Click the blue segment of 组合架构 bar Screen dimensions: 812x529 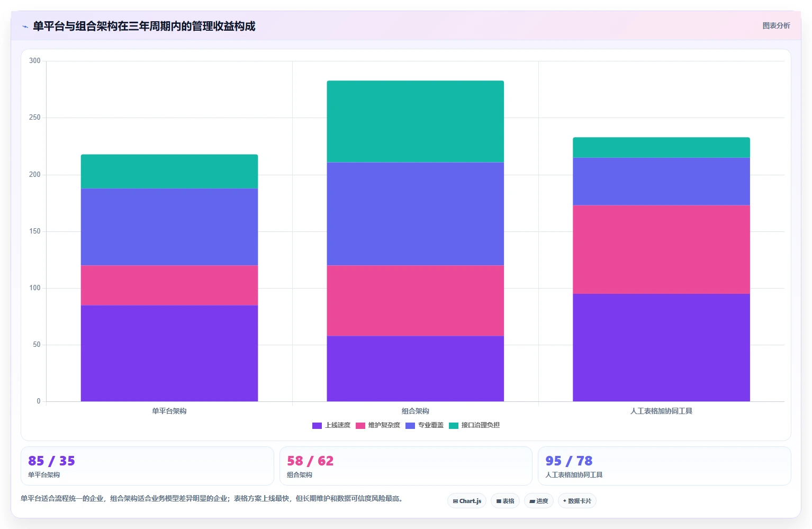pyautogui.click(x=416, y=214)
